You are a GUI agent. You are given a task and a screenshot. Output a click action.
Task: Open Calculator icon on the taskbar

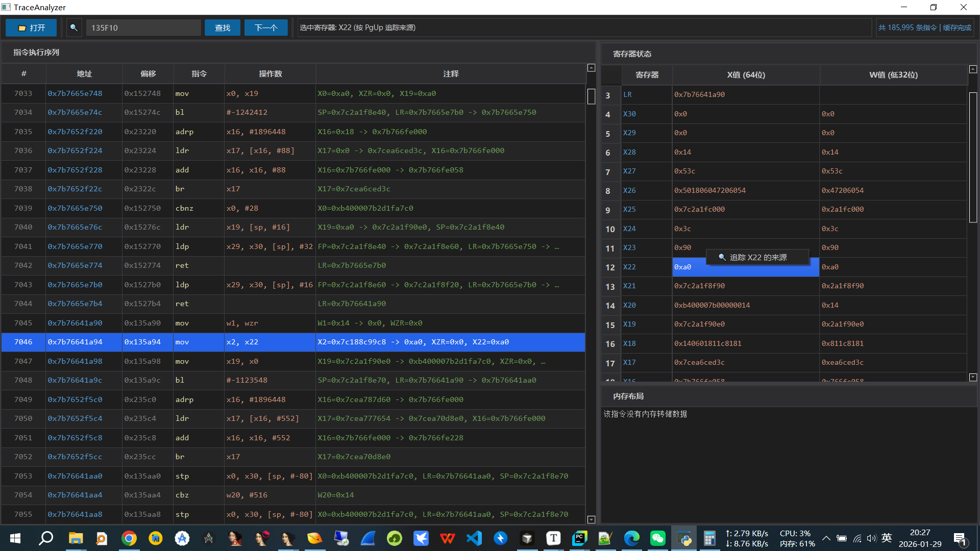pos(709,538)
